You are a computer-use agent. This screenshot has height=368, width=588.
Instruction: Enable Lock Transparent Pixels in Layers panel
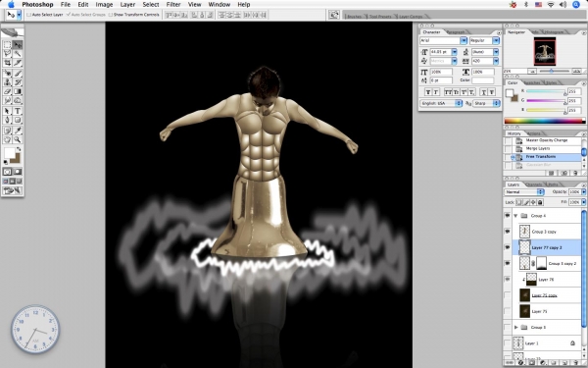(518, 202)
